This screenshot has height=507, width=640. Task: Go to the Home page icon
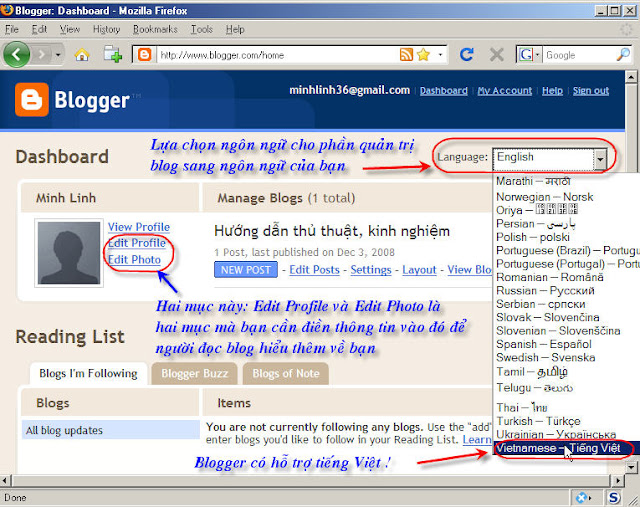coord(82,55)
